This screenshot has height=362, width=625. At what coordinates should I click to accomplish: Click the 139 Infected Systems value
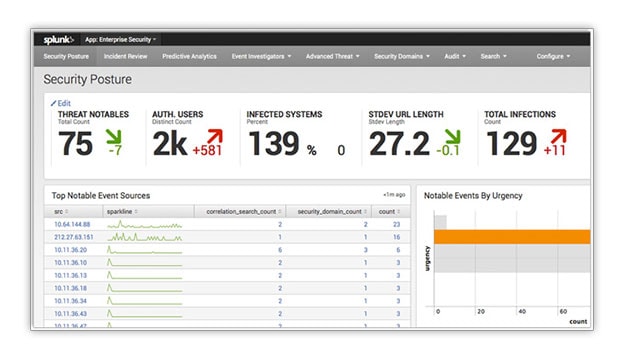(x=274, y=144)
